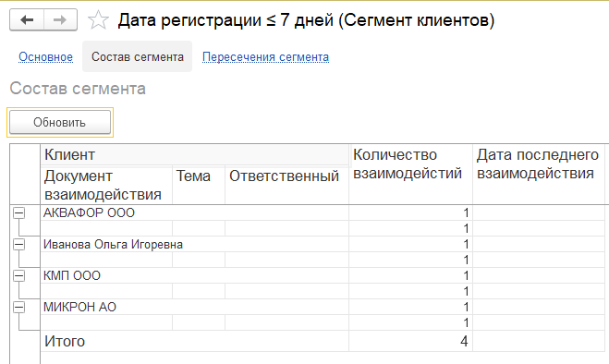Collapse the Иванова Ольга Игоревна group
Screen dimensions: 609x364
tap(19, 244)
